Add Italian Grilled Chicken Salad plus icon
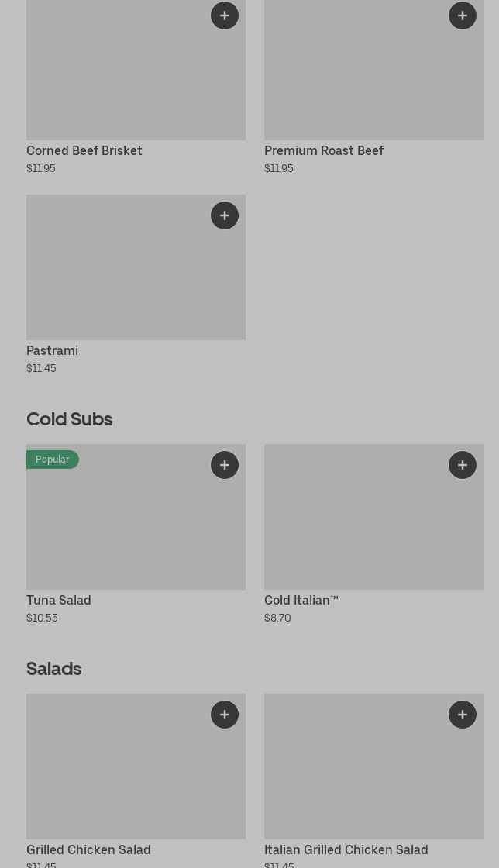Image resolution: width=499 pixels, height=868 pixels. [x=463, y=715]
